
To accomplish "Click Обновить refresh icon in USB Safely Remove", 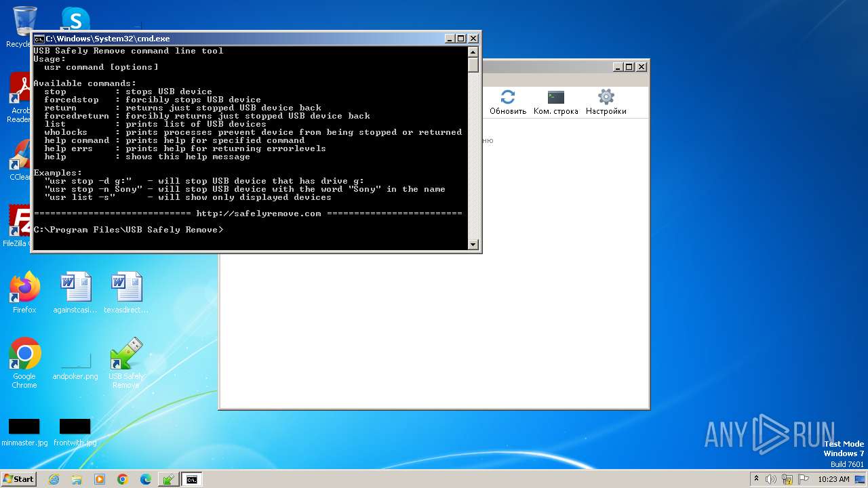I will (508, 102).
